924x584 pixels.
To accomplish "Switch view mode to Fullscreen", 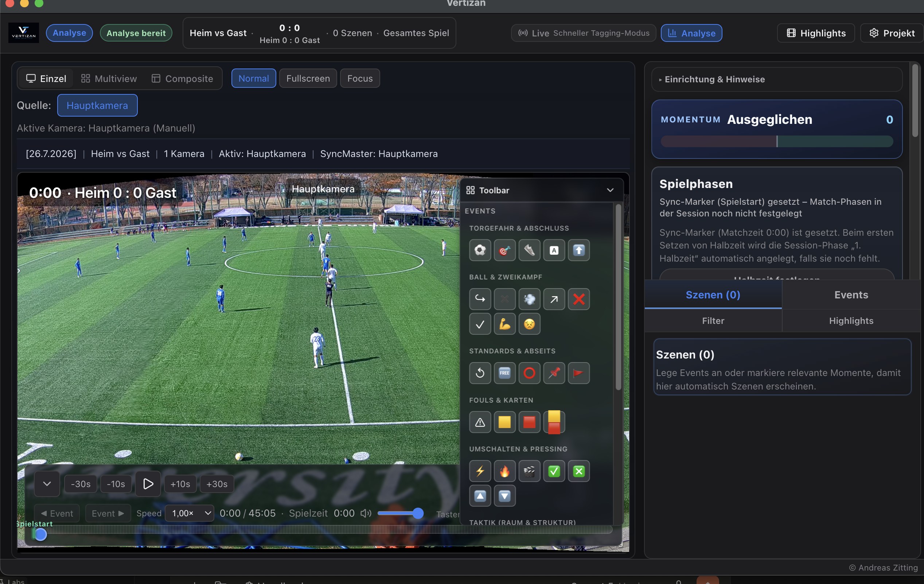I will (x=308, y=78).
